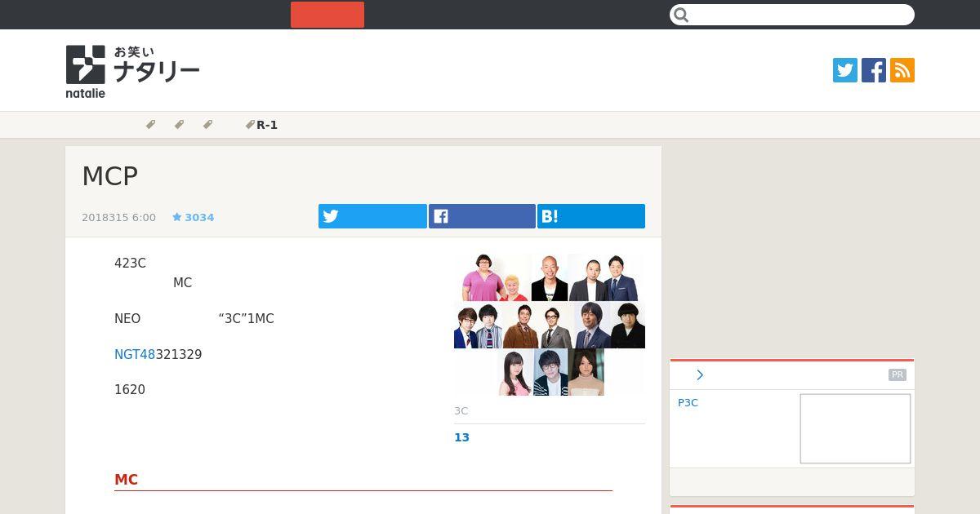Open the cast photo collage thumbnail
The height and width of the screenshot is (514, 980).
[550, 325]
